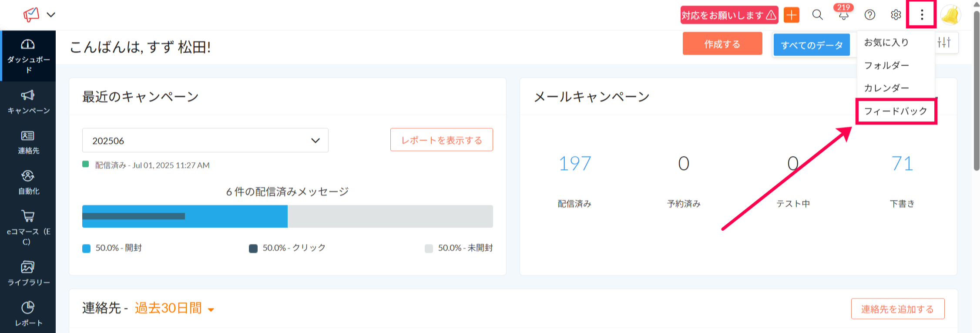Click the orange plus quick-create icon
The width and height of the screenshot is (980, 333).
click(x=792, y=15)
